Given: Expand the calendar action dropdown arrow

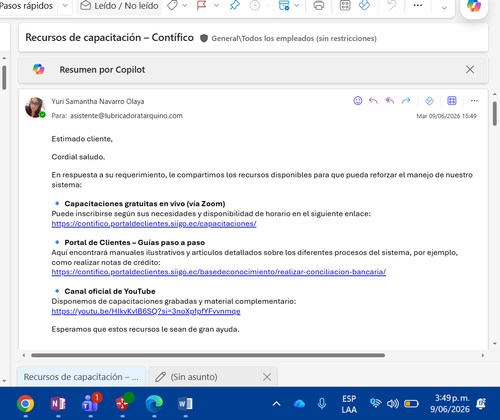Looking at the screenshot, I should pos(297,6).
